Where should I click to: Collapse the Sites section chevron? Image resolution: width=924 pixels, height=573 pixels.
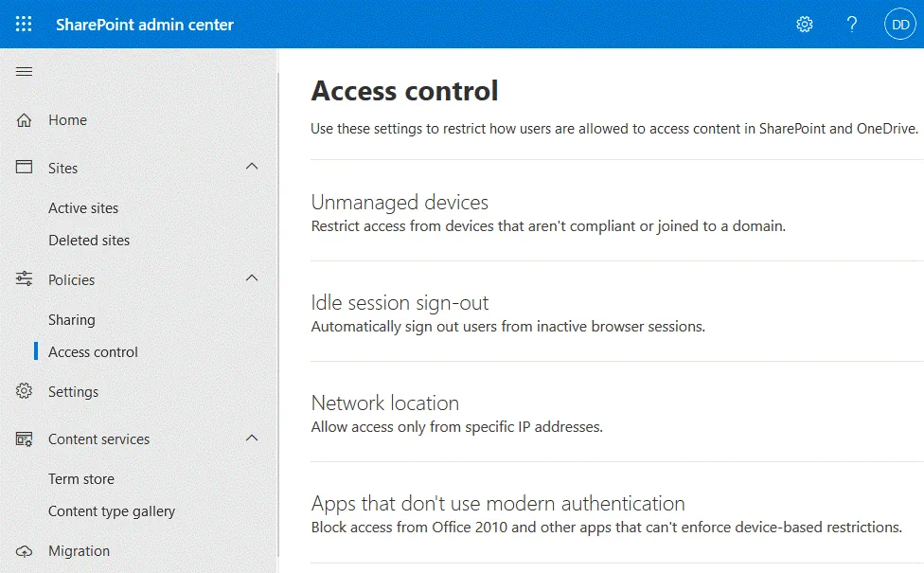pyautogui.click(x=252, y=166)
